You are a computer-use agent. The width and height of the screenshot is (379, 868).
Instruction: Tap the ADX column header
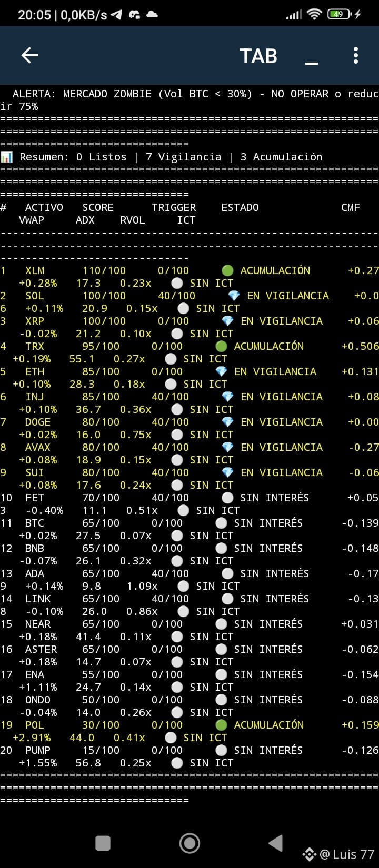pos(85,220)
